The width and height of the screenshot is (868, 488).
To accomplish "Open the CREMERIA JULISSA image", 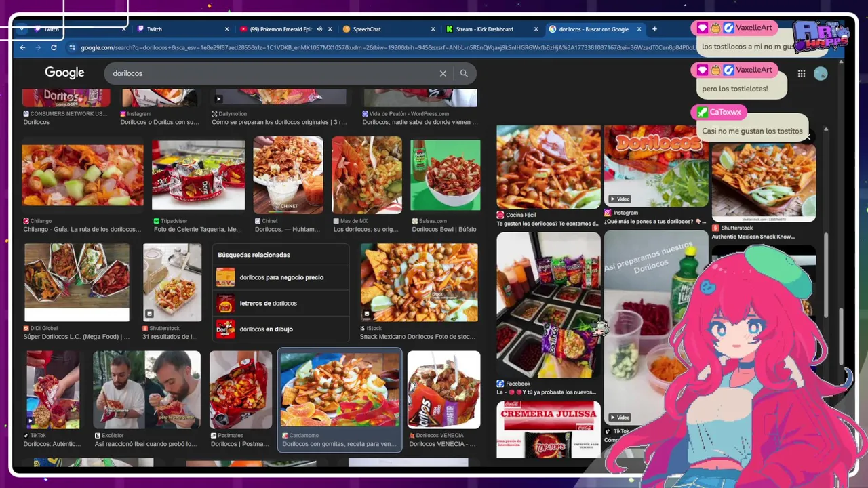I will 549,428.
